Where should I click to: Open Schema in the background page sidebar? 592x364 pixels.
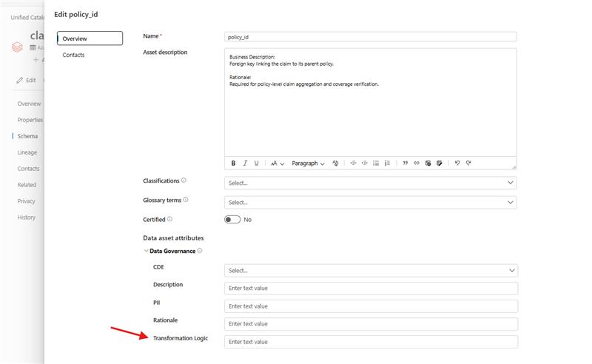[27, 136]
